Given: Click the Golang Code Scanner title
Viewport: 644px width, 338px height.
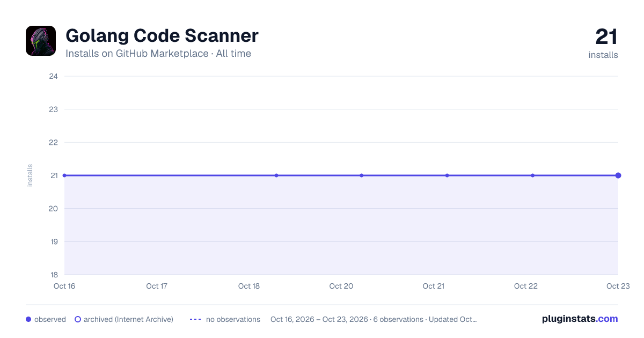Looking at the screenshot, I should pyautogui.click(x=162, y=35).
